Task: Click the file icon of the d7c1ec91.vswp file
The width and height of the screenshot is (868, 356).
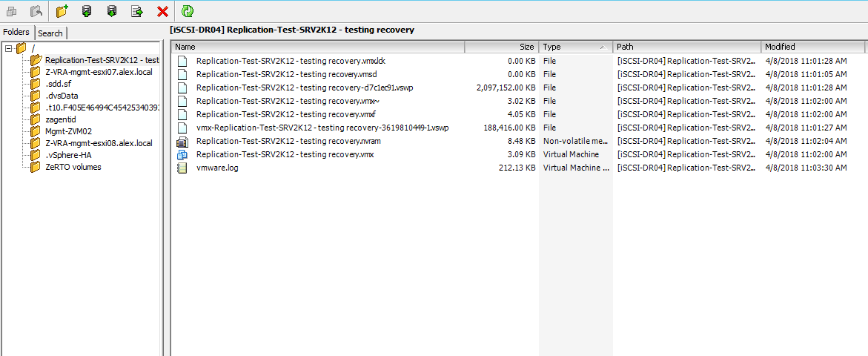Action: [x=182, y=88]
